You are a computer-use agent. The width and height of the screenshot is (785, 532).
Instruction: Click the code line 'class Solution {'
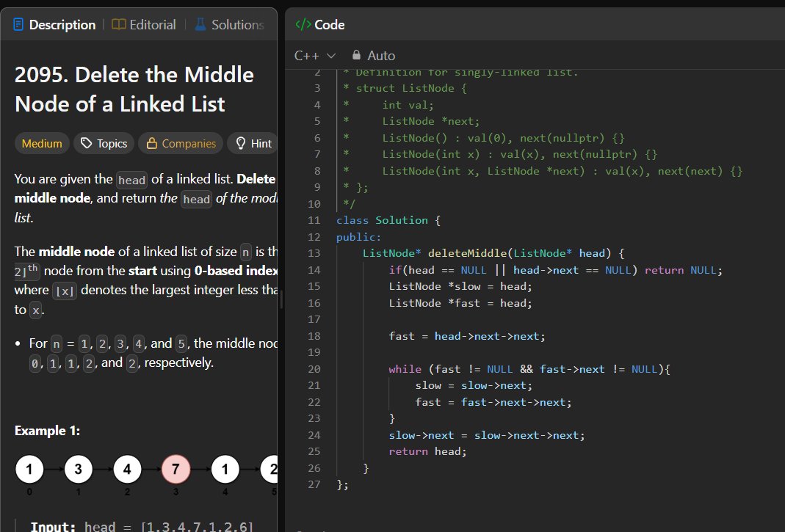point(388,220)
